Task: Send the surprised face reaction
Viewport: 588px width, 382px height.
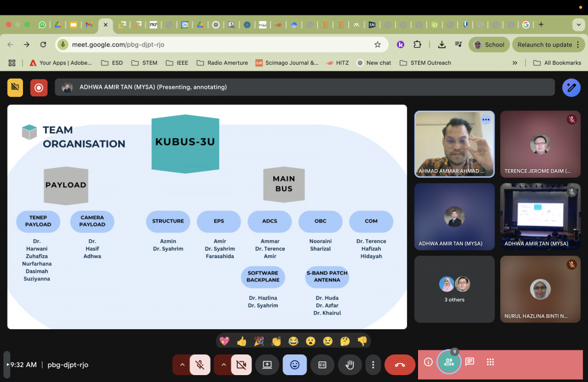Action: [x=311, y=341]
